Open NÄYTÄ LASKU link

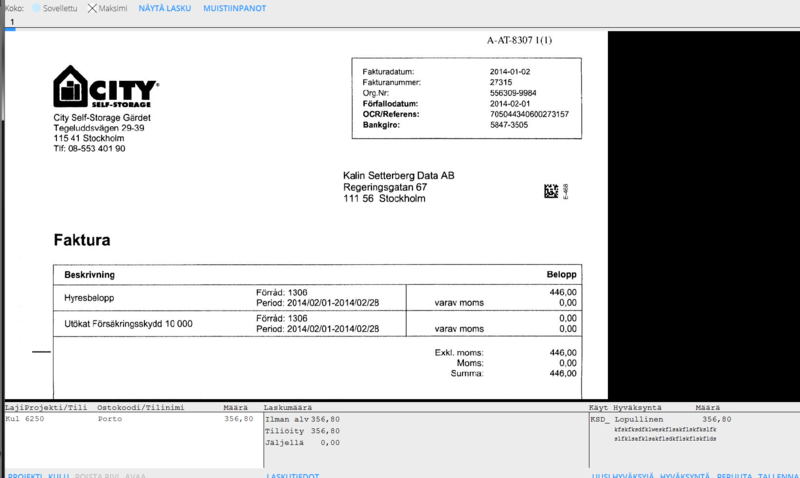pyautogui.click(x=165, y=8)
